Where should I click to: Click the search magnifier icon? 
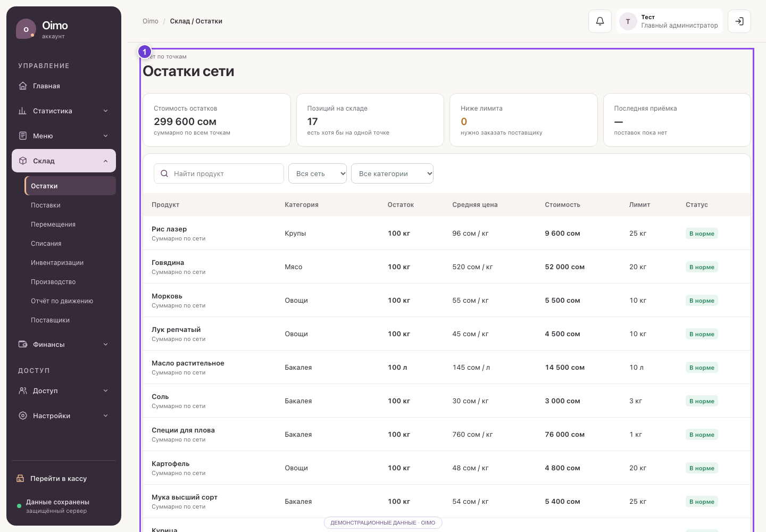tap(164, 173)
